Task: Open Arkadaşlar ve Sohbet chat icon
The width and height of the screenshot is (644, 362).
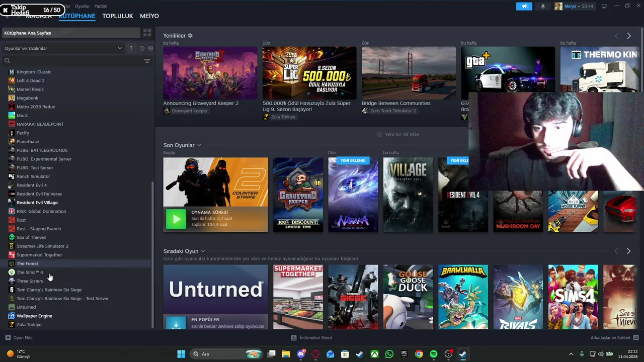Action: [636, 338]
